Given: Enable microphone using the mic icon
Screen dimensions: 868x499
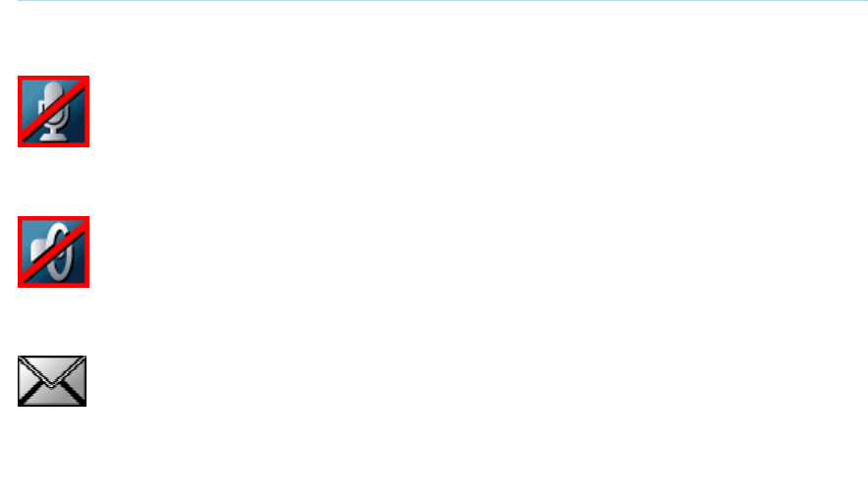Looking at the screenshot, I should point(53,111).
